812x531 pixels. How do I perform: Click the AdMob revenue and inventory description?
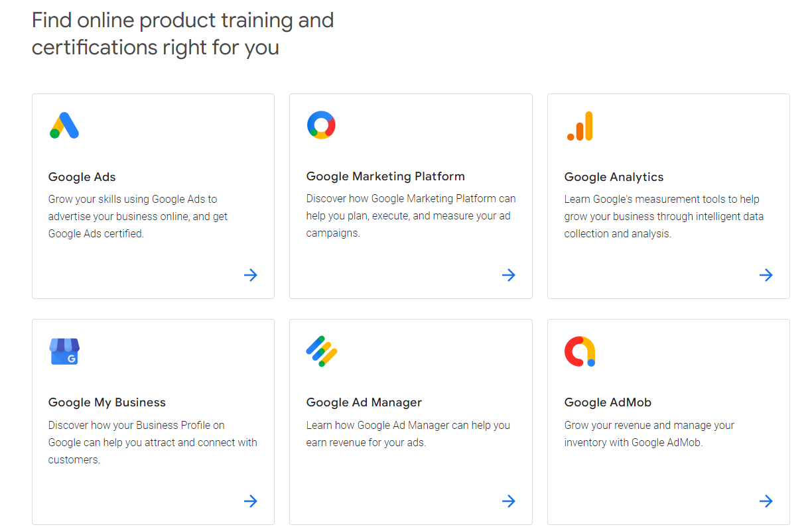coord(649,434)
